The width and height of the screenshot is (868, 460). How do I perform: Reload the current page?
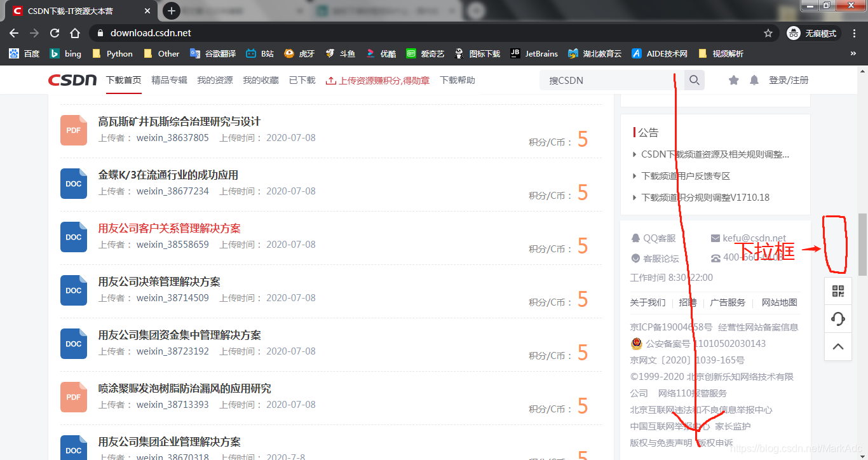click(x=55, y=33)
